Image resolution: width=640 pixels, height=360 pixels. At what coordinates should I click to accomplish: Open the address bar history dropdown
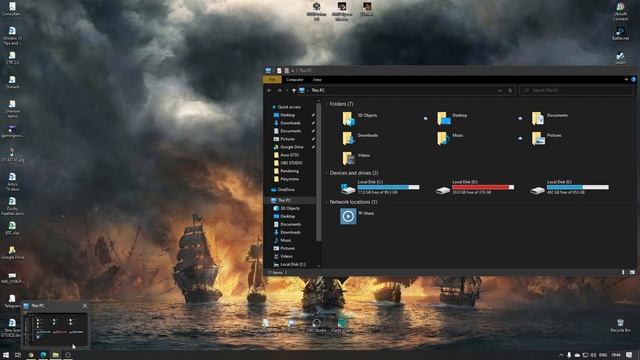tap(500, 90)
